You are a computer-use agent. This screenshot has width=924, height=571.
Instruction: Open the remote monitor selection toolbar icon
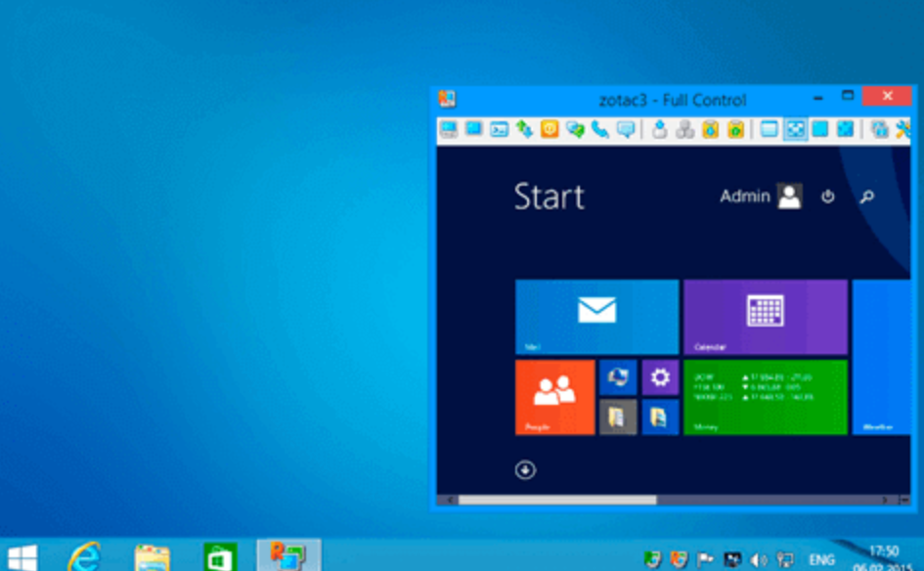coord(879,129)
